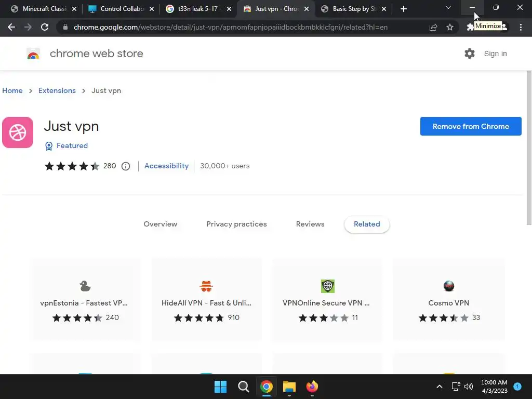The image size is (532, 399).
Task: Click the network icon in system tray
Action: 456,387
